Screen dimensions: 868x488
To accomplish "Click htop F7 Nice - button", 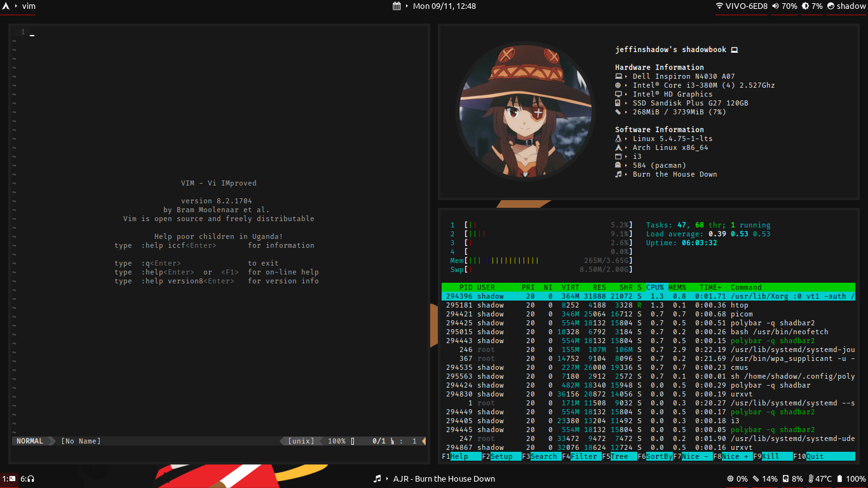I will pyautogui.click(x=693, y=456).
